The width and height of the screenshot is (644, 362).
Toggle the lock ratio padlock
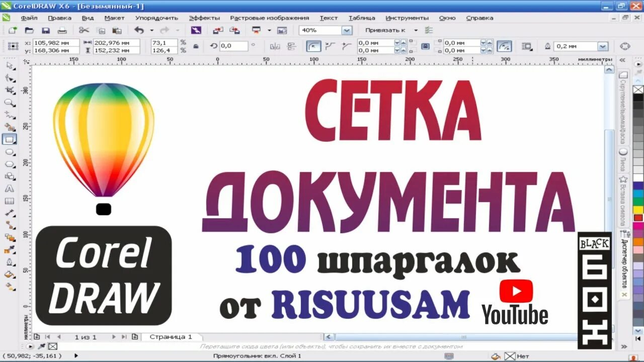196,46
